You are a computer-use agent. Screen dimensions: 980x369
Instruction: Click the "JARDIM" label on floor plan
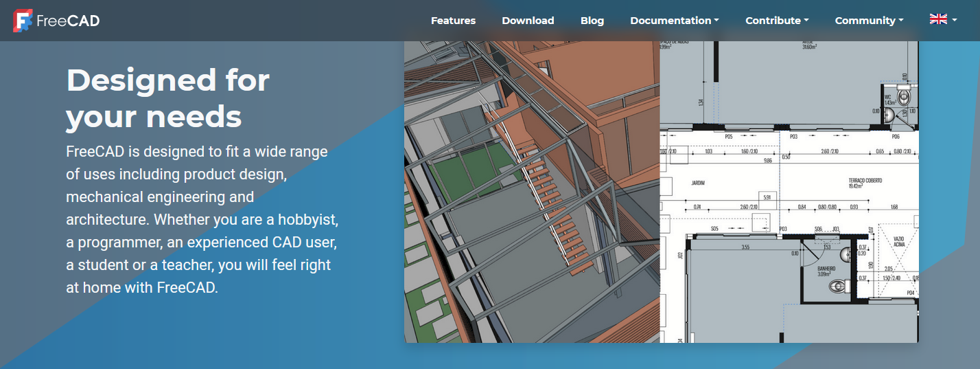699,183
